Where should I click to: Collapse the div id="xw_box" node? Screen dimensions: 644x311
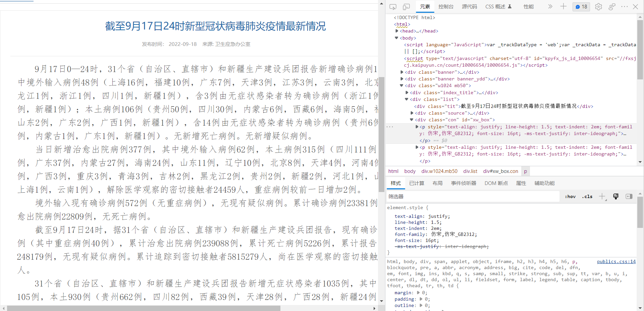[412, 120]
